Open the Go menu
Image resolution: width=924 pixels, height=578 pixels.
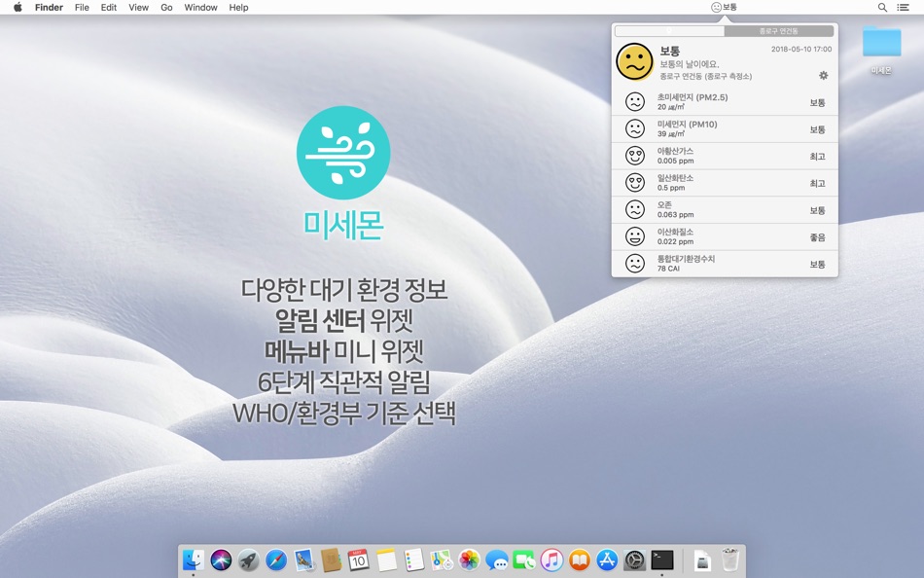click(166, 7)
